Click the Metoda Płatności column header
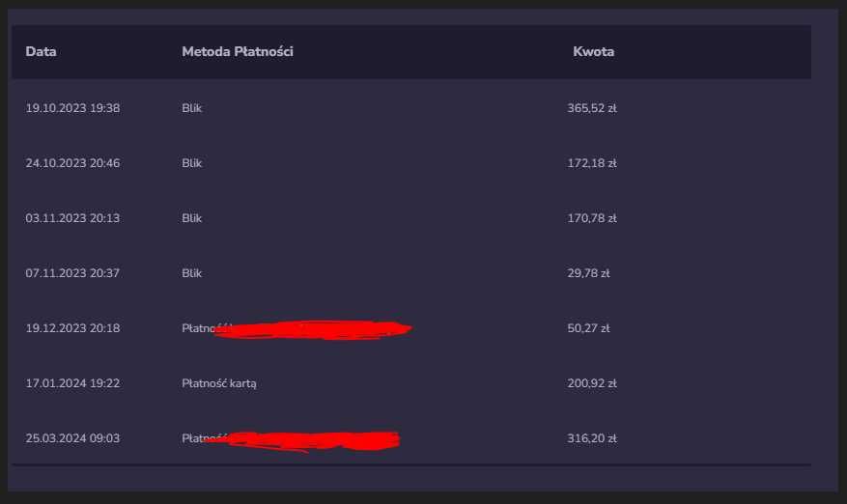Image resolution: width=847 pixels, height=504 pixels. [237, 52]
